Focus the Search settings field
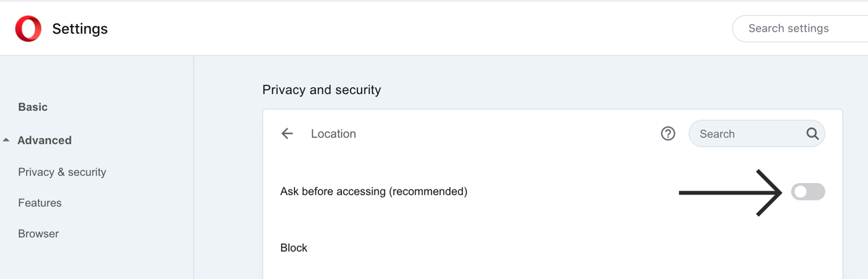This screenshot has width=868, height=279. coord(800,29)
